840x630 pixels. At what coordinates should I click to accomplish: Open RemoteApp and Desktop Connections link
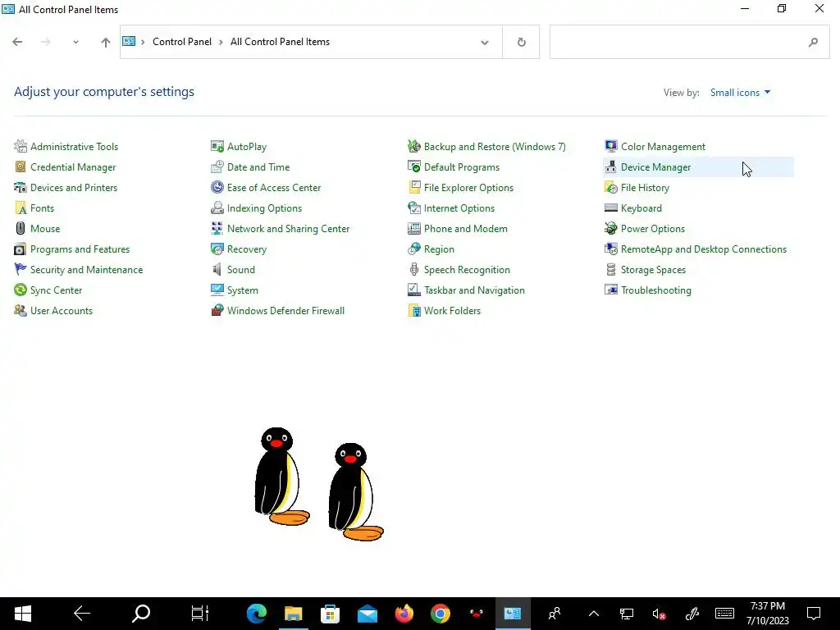[x=703, y=249]
